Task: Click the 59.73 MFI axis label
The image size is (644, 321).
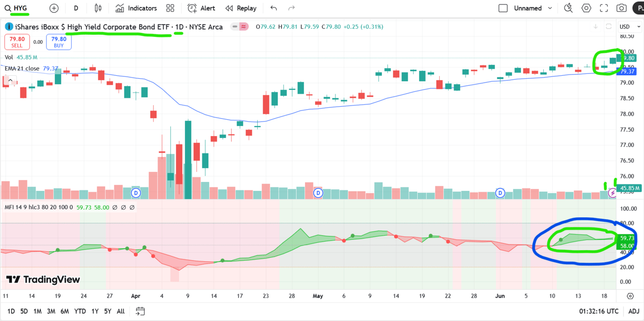Action: tap(627, 238)
